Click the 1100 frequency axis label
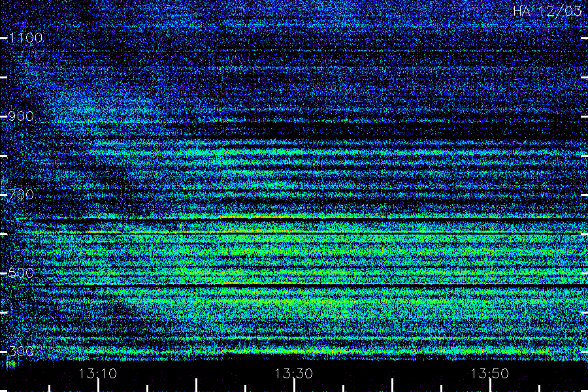This screenshot has height=392, width=588. pos(26,37)
